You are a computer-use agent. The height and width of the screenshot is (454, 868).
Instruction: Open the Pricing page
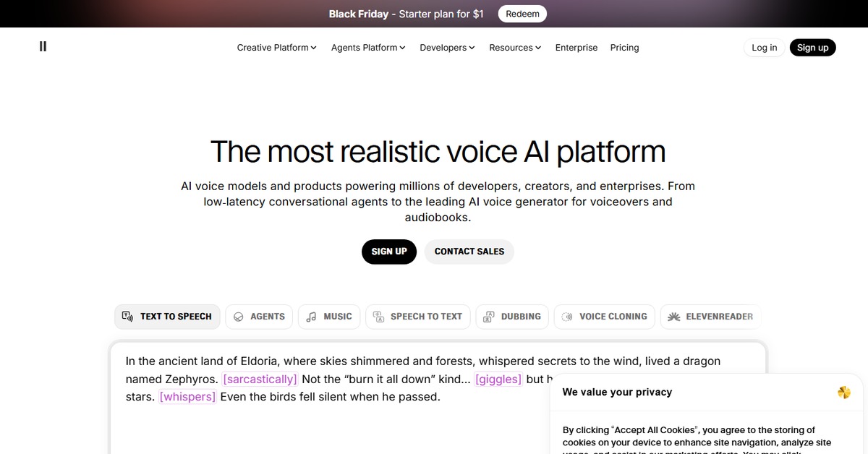pyautogui.click(x=624, y=48)
